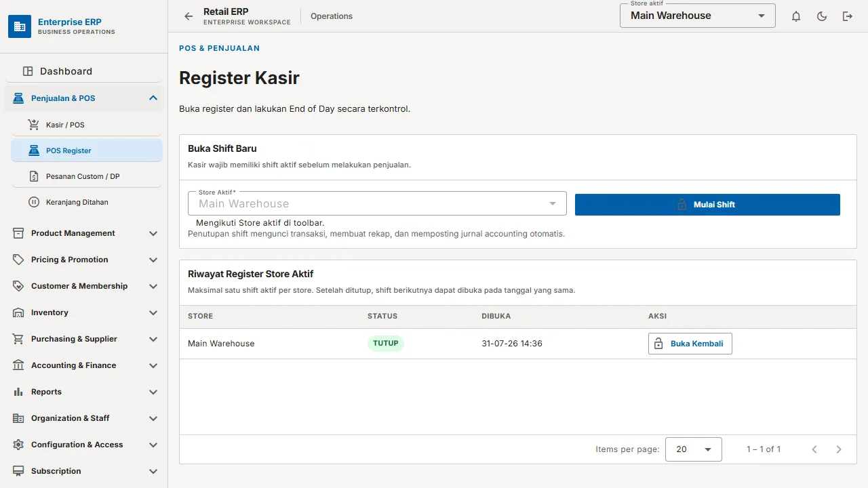Screen dimensions: 868x488
Task: Click the Keranjang Ditahan pause icon
Action: pos(34,202)
